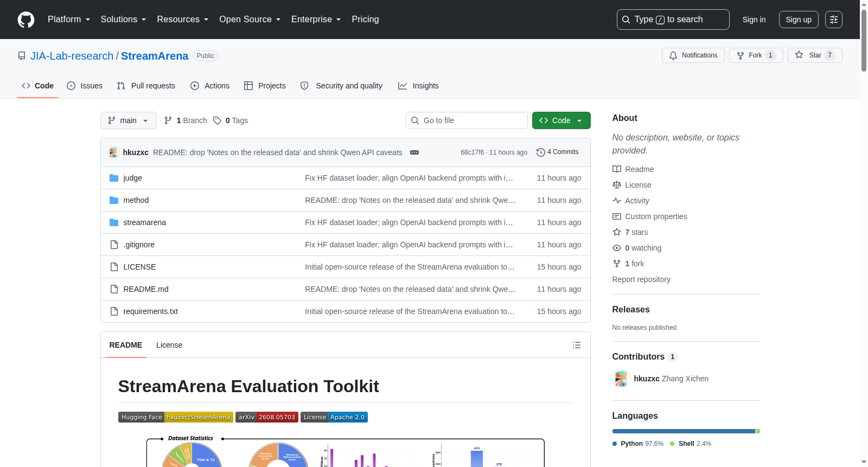Focus the Go to file search field

click(x=467, y=120)
